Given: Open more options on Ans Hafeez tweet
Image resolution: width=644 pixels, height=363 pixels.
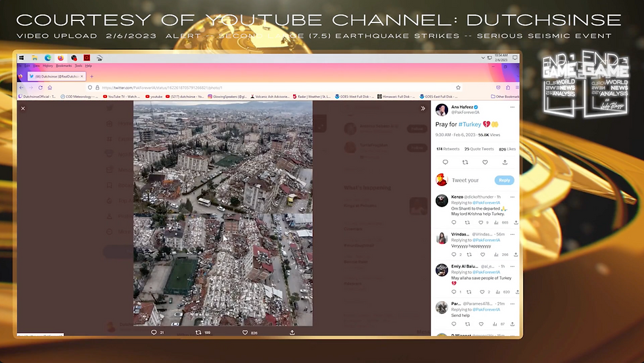Looking at the screenshot, I should pyautogui.click(x=512, y=107).
